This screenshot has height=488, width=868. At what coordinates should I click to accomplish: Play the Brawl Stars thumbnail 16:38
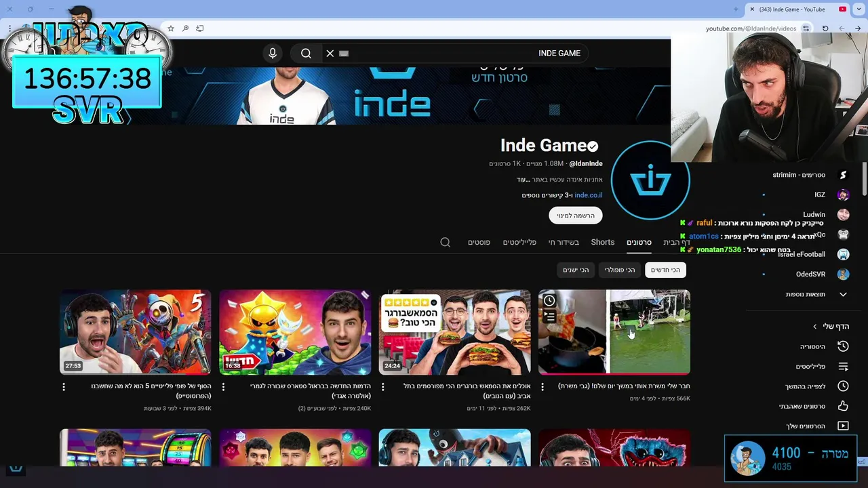295,332
